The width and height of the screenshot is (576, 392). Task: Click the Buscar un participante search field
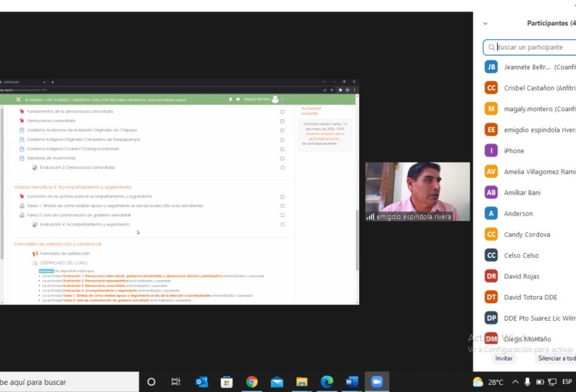[x=532, y=47]
